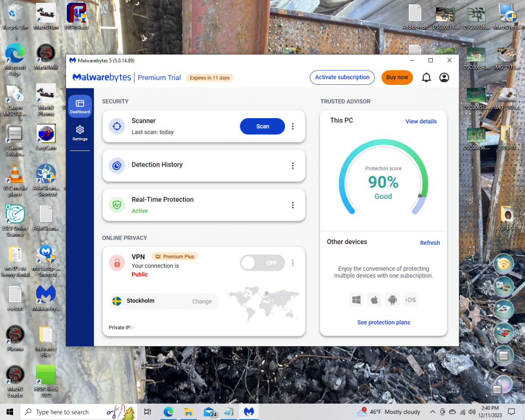Select the Mach3 Loader desktop shortcut
Image resolution: width=525 pixels, height=420 pixels.
click(x=15, y=381)
